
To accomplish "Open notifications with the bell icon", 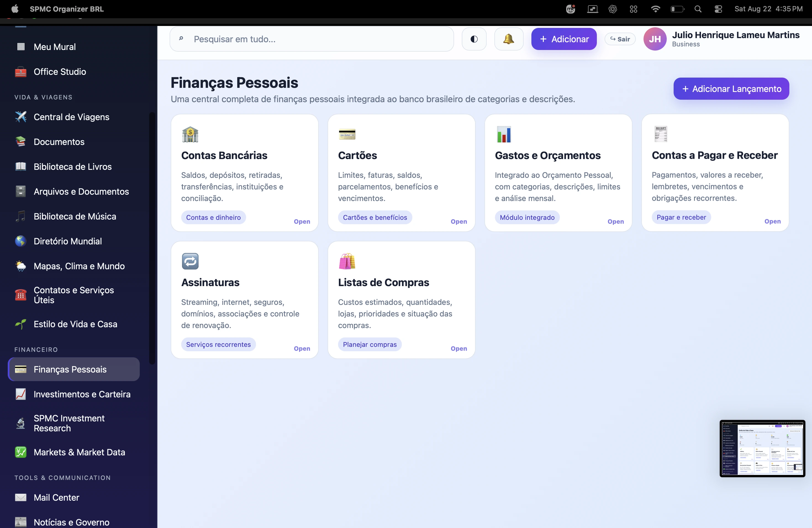I will click(509, 39).
